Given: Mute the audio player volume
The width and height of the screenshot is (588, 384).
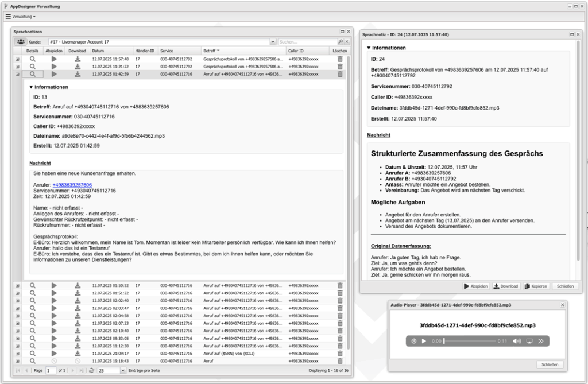Looking at the screenshot, I should [x=517, y=341].
